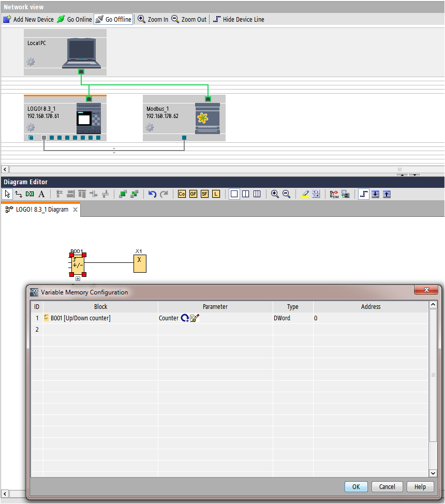The width and height of the screenshot is (445, 504).
Task: Open Modbus_1 settings gear
Action: 150,128
